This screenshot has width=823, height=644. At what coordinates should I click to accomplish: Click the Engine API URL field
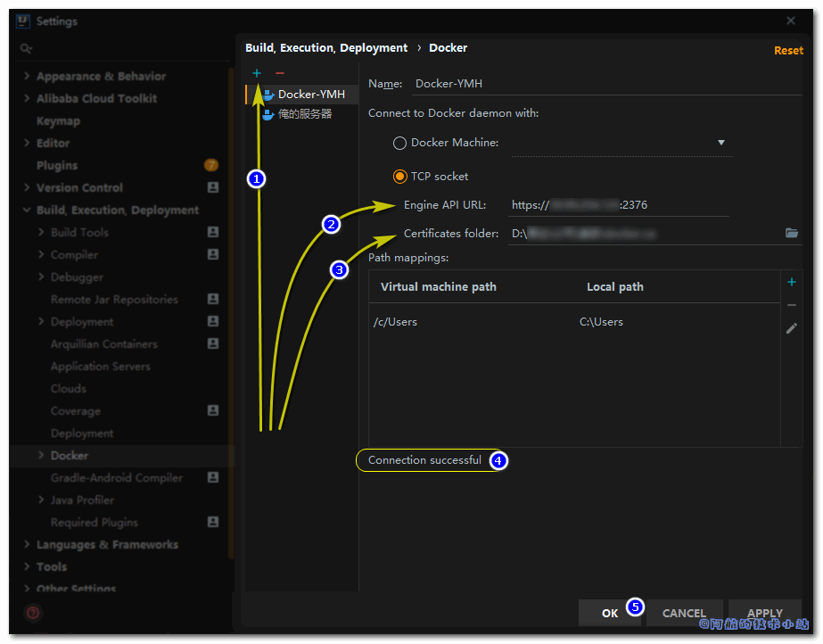pyautogui.click(x=619, y=205)
